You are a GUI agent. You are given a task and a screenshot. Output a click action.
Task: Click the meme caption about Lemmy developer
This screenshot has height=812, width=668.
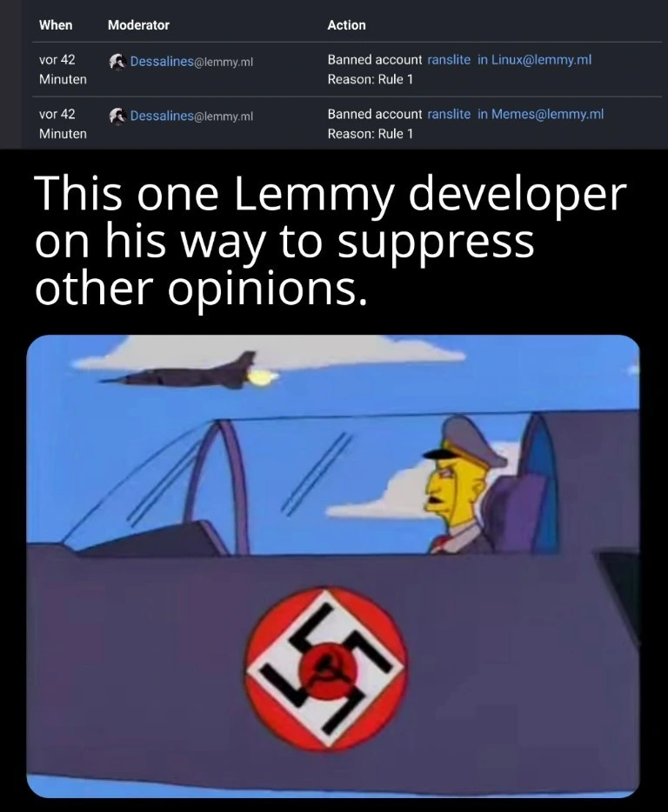click(331, 241)
